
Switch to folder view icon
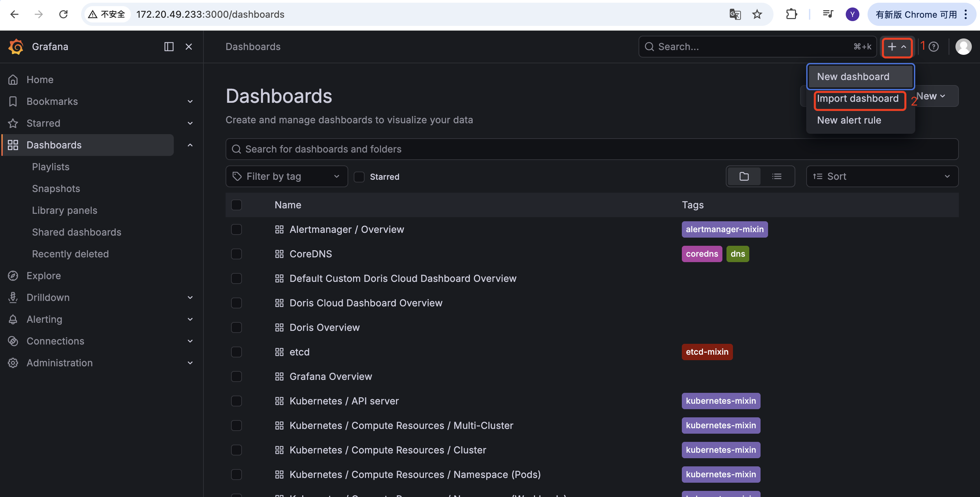(x=744, y=176)
